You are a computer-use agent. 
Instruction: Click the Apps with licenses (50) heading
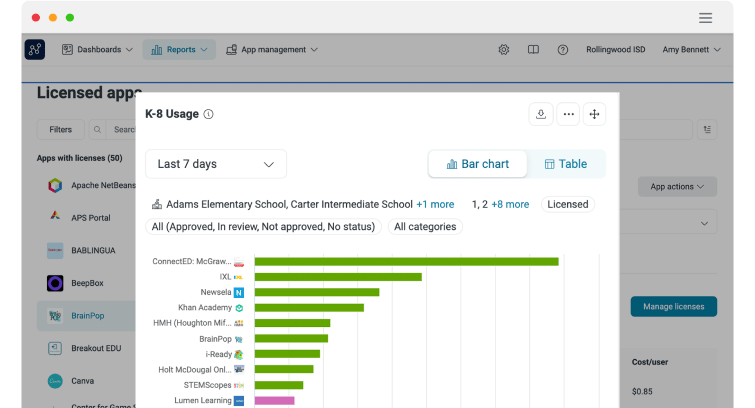[x=79, y=158]
